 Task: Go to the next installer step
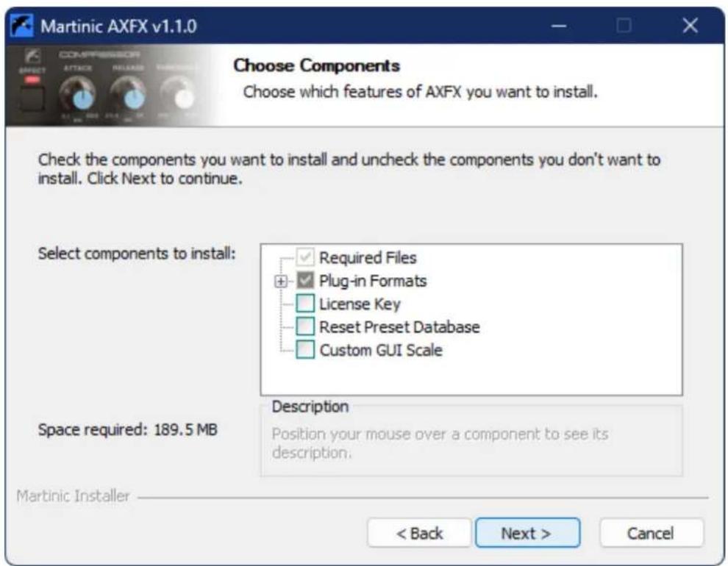click(527, 533)
